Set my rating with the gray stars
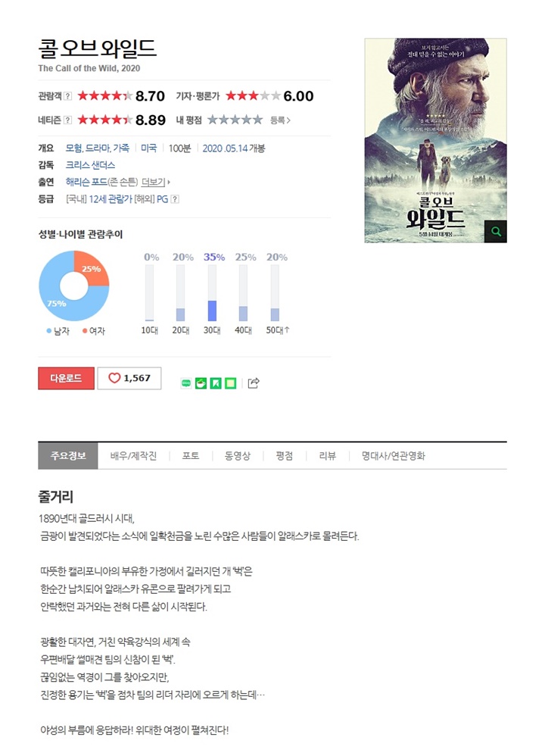 click(x=235, y=120)
